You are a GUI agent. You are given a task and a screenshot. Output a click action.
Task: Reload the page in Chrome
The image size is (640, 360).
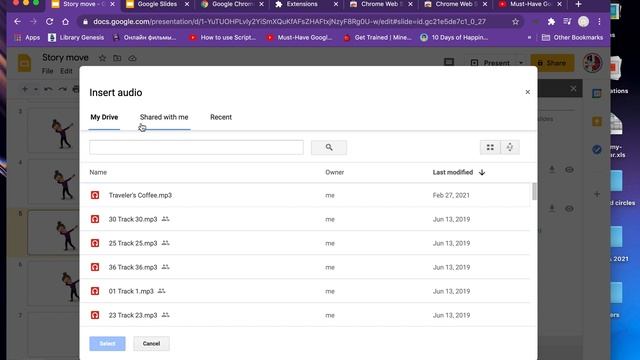pos(49,21)
